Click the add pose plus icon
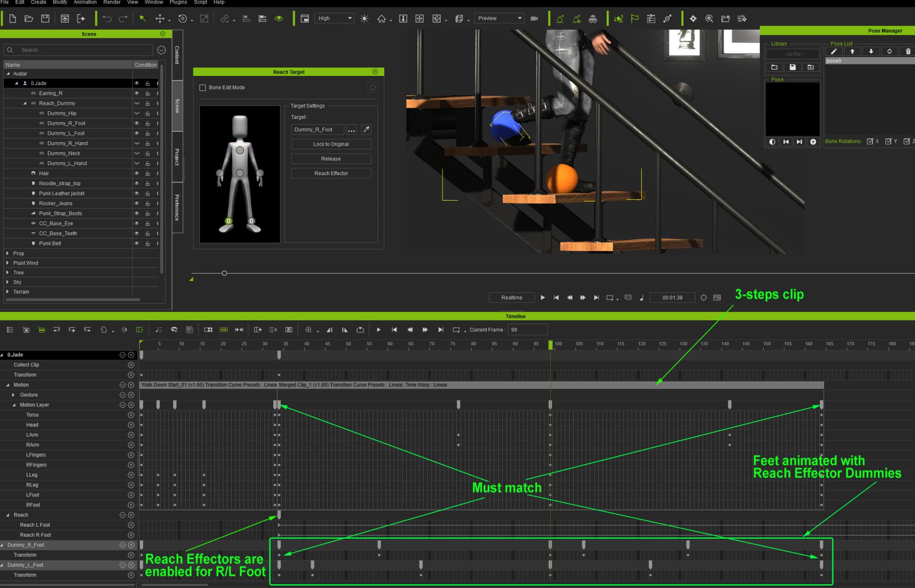915x588 pixels. (x=813, y=142)
